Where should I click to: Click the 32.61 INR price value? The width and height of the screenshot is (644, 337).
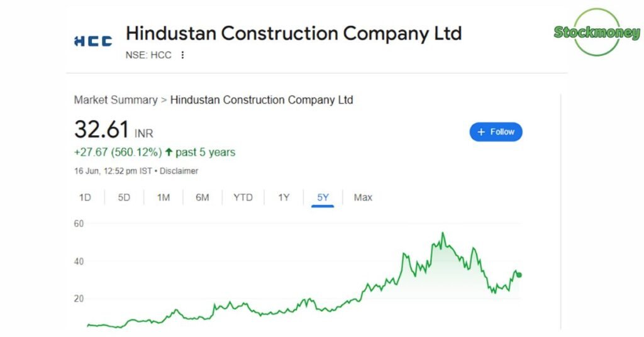click(x=114, y=130)
